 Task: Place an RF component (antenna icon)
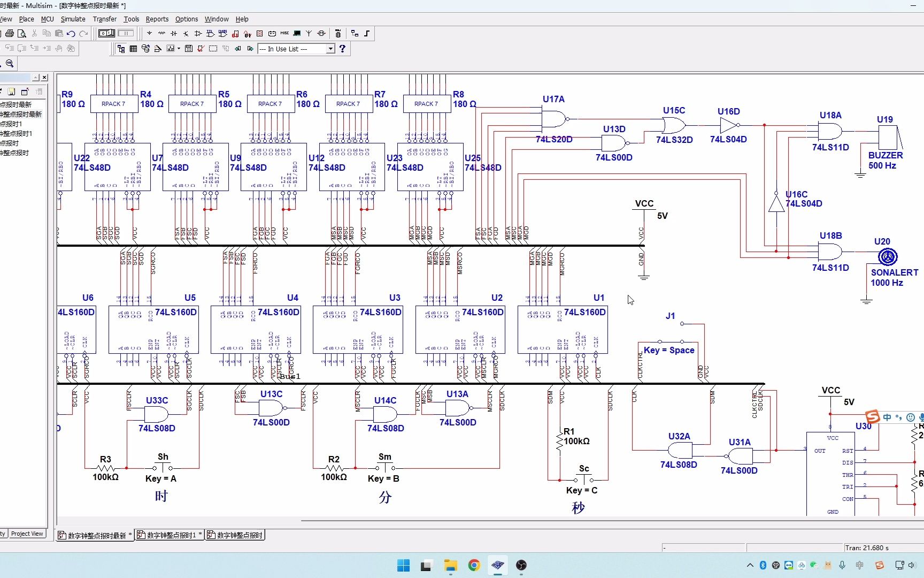(x=309, y=33)
